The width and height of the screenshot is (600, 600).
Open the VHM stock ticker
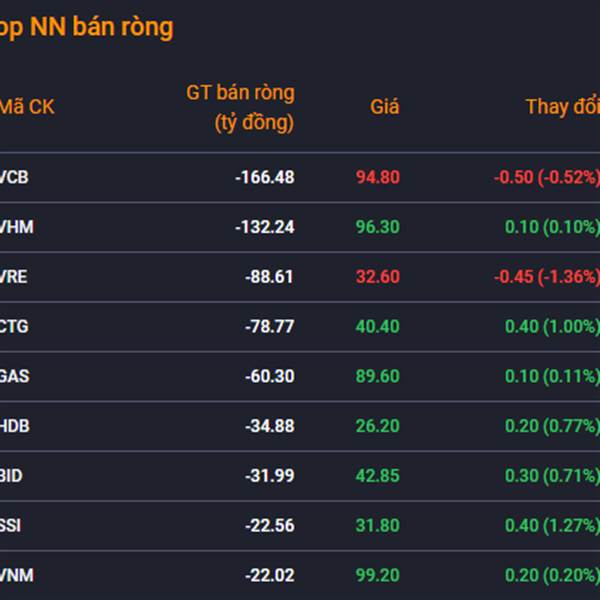click(17, 227)
